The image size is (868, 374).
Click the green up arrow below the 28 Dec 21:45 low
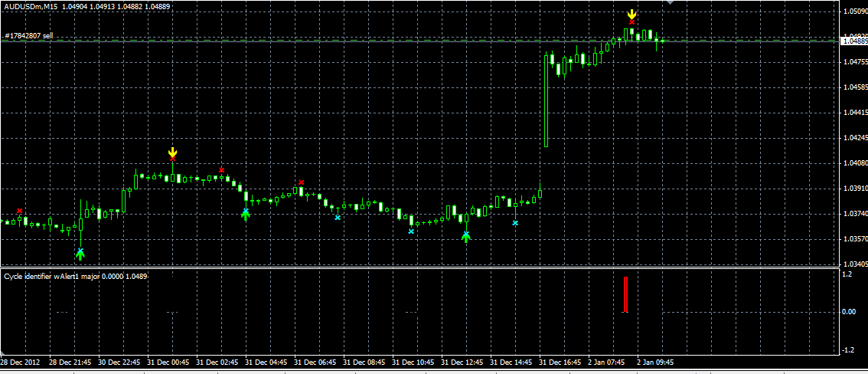(80, 254)
